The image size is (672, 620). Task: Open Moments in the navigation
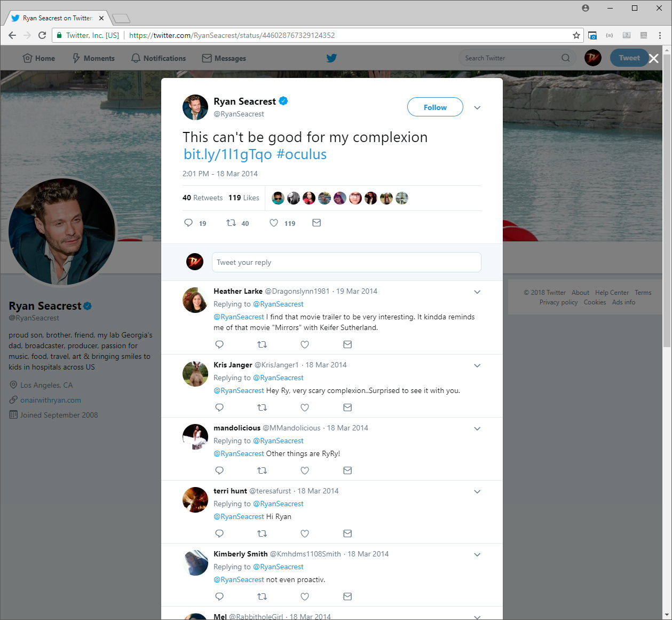click(93, 58)
